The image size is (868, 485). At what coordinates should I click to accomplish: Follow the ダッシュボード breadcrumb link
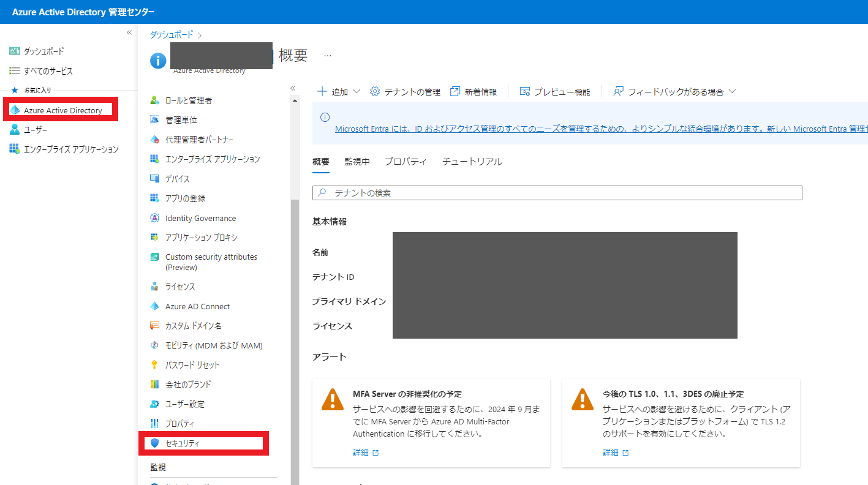click(x=172, y=35)
